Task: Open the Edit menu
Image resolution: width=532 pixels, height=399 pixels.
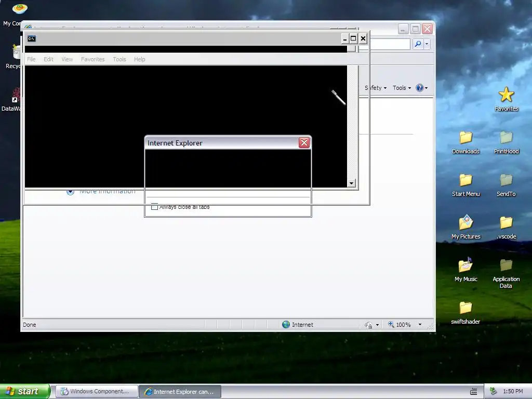Action: tap(48, 59)
